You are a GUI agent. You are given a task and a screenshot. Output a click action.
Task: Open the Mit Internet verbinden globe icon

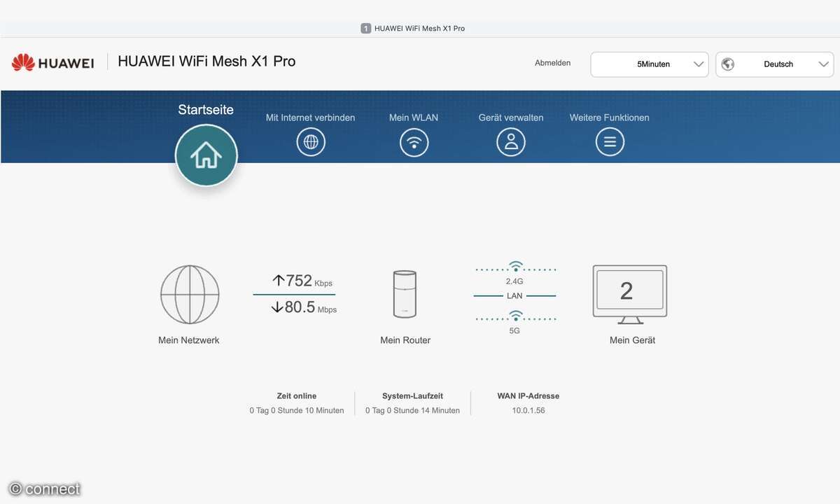(311, 142)
